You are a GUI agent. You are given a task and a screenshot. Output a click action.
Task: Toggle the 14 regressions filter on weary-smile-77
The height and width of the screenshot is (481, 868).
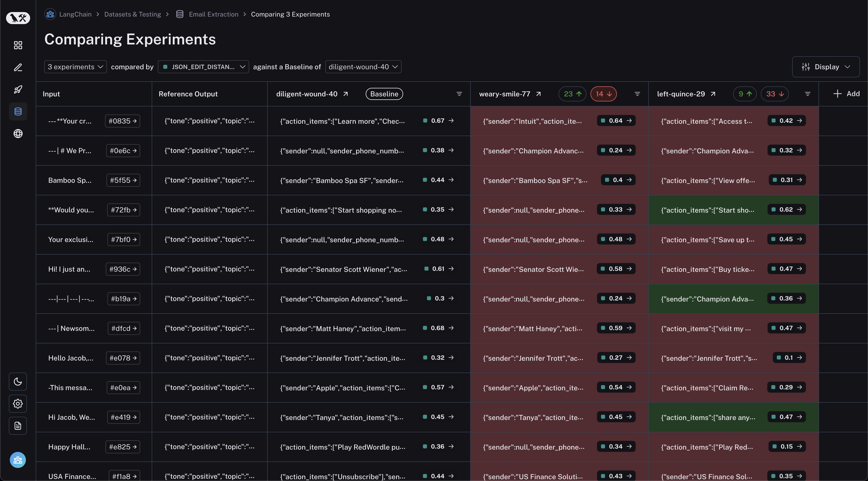tap(603, 94)
